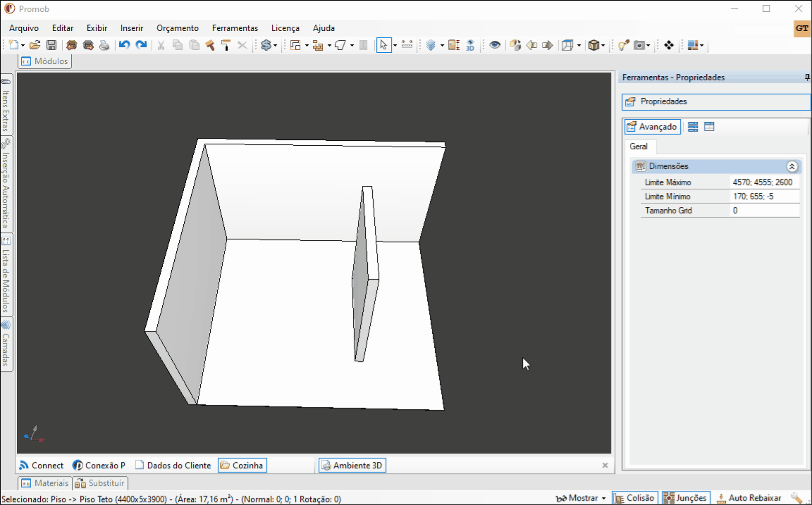812x505 pixels.
Task: Open dropdown arrow beside layers stack icon
Action: (x=442, y=46)
